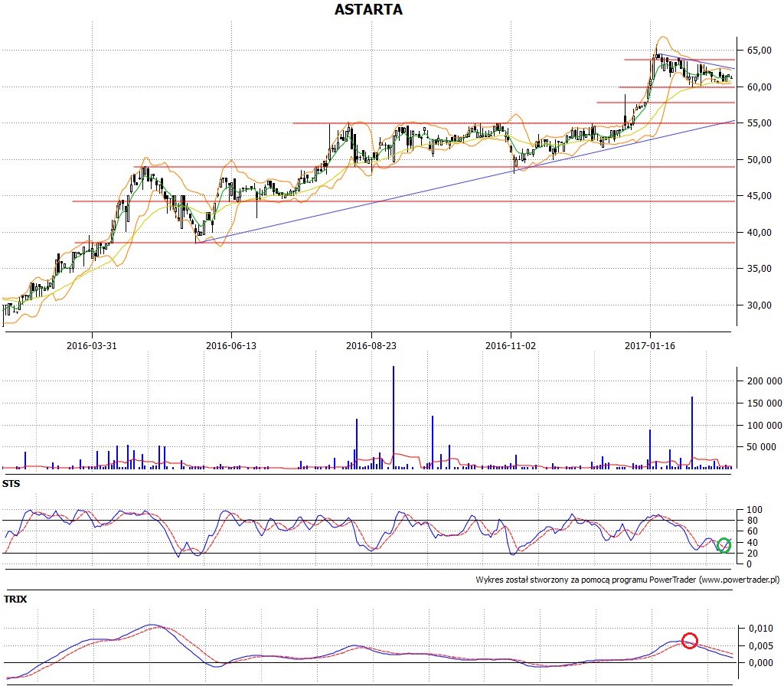784x686 pixels.
Task: Select the 50,00 price axis label
Action: (759, 160)
